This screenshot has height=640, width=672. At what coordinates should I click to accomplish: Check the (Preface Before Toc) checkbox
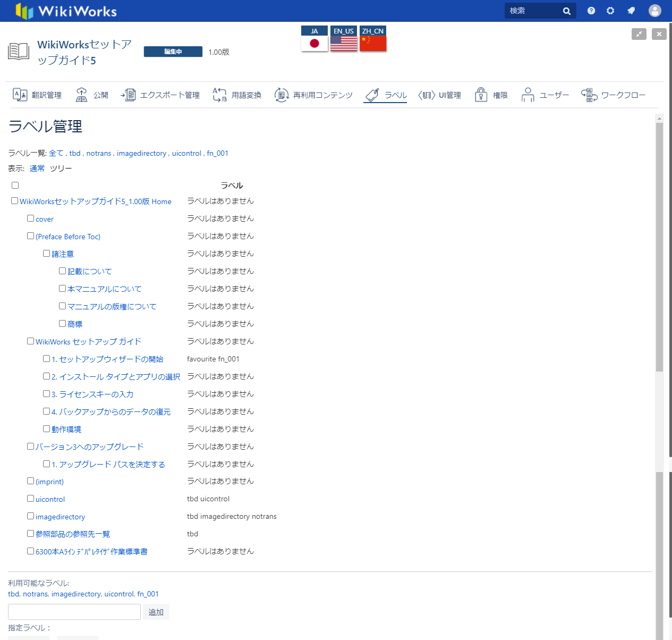31,235
